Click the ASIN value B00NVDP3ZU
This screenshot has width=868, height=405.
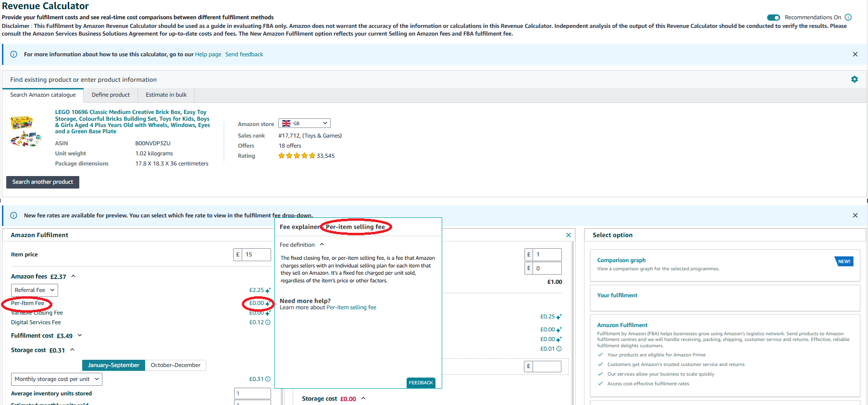pos(153,143)
